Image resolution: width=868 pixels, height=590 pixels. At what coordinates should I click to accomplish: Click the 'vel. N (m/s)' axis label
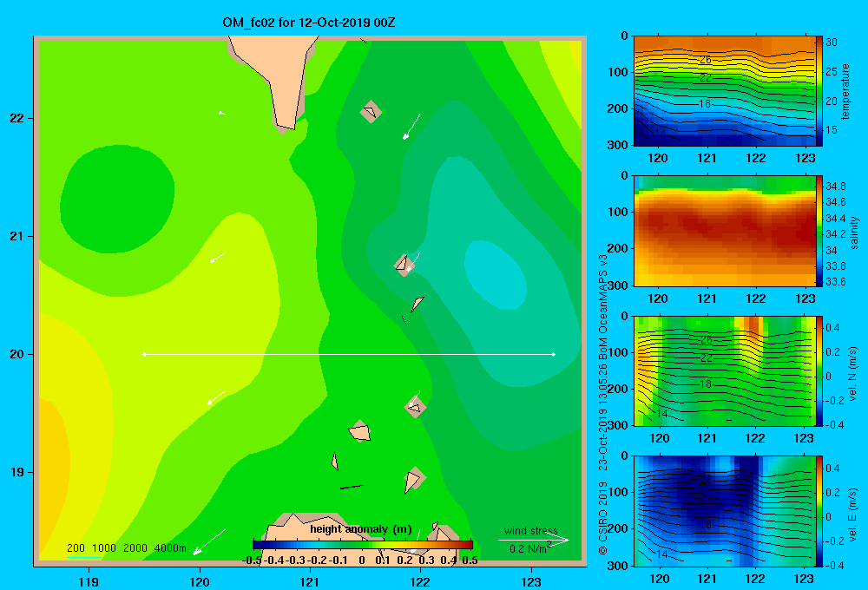852,374
